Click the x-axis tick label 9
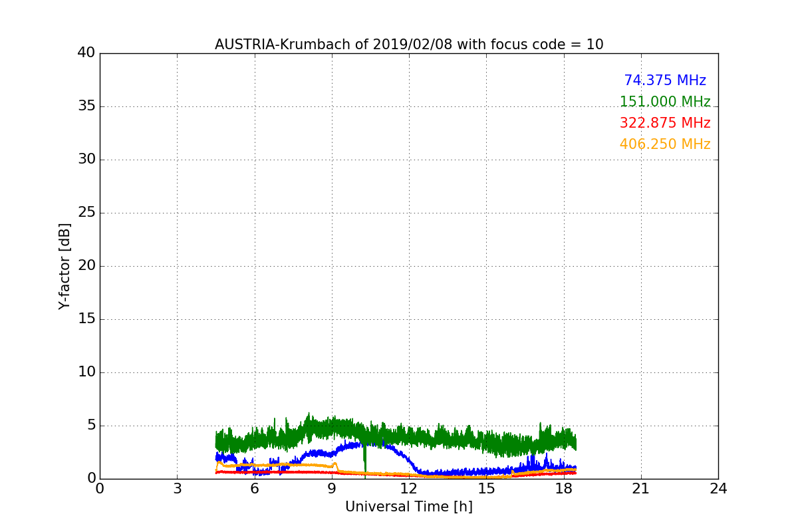Image resolution: width=798 pixels, height=532 pixels. [x=332, y=489]
